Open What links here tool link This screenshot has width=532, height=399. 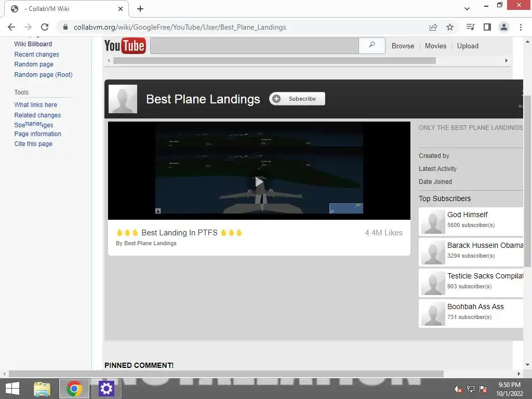click(x=36, y=105)
